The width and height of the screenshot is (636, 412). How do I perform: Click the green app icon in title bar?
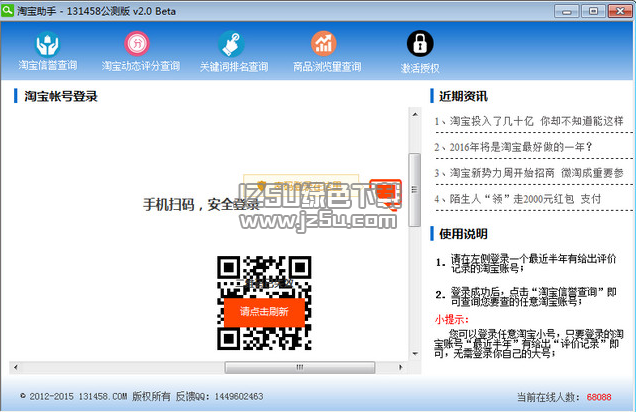tap(7, 10)
